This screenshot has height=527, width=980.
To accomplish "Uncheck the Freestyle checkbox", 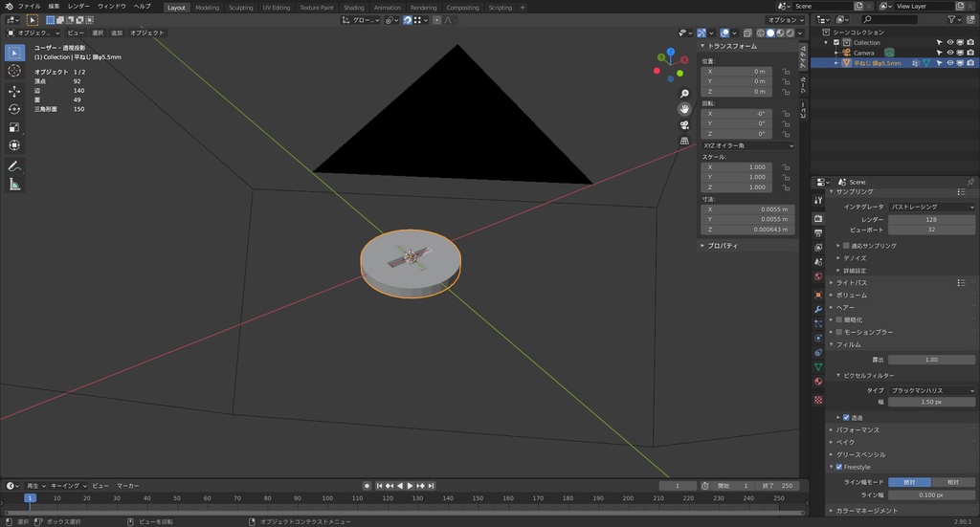I will pos(839,467).
